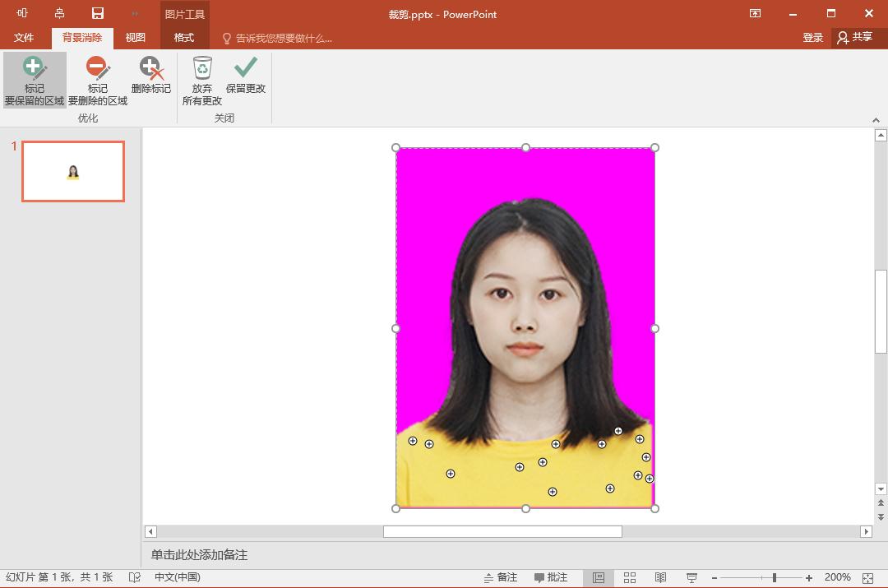Image resolution: width=888 pixels, height=588 pixels.
Task: Select the 标记要删除的区域 tool
Action: 98,79
